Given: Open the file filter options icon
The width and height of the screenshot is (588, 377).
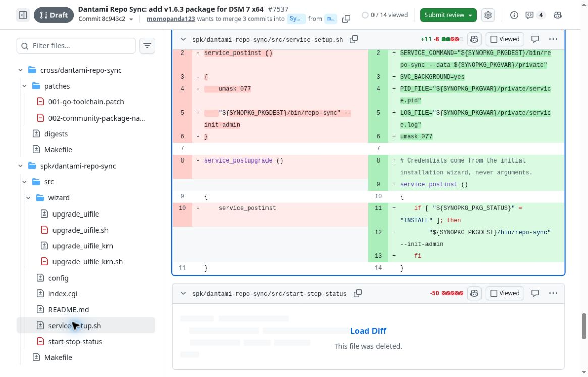Looking at the screenshot, I should click(x=147, y=46).
